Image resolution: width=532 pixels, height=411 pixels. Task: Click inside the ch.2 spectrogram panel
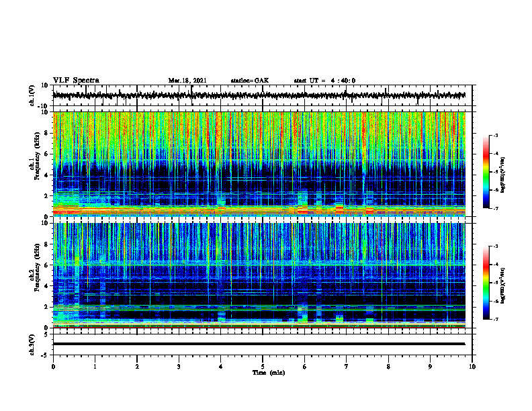259,275
